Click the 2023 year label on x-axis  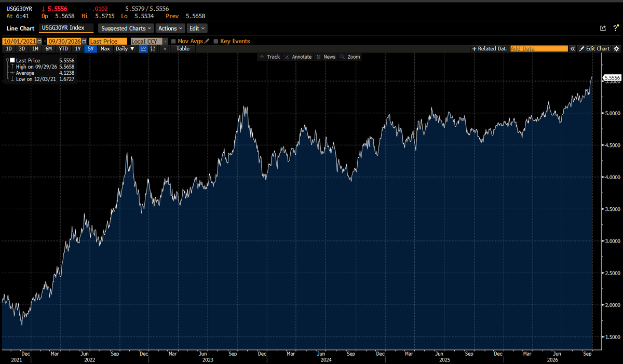(208, 359)
